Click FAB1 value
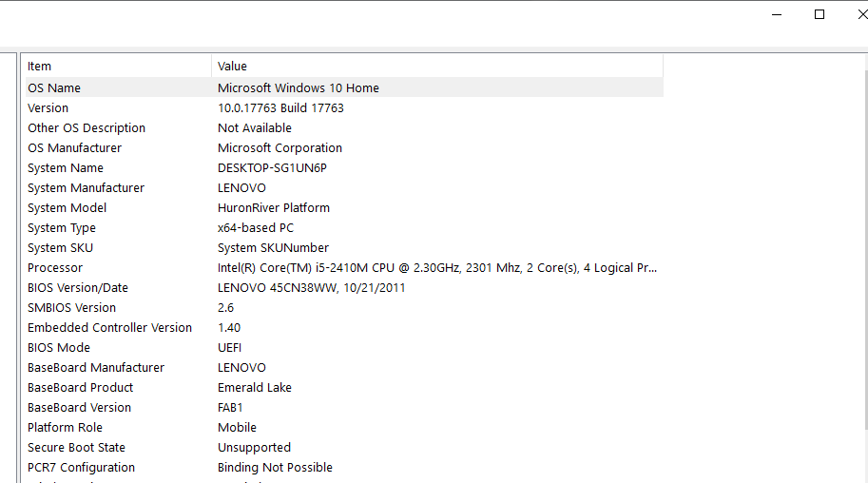This screenshot has height=483, width=868. tap(230, 407)
